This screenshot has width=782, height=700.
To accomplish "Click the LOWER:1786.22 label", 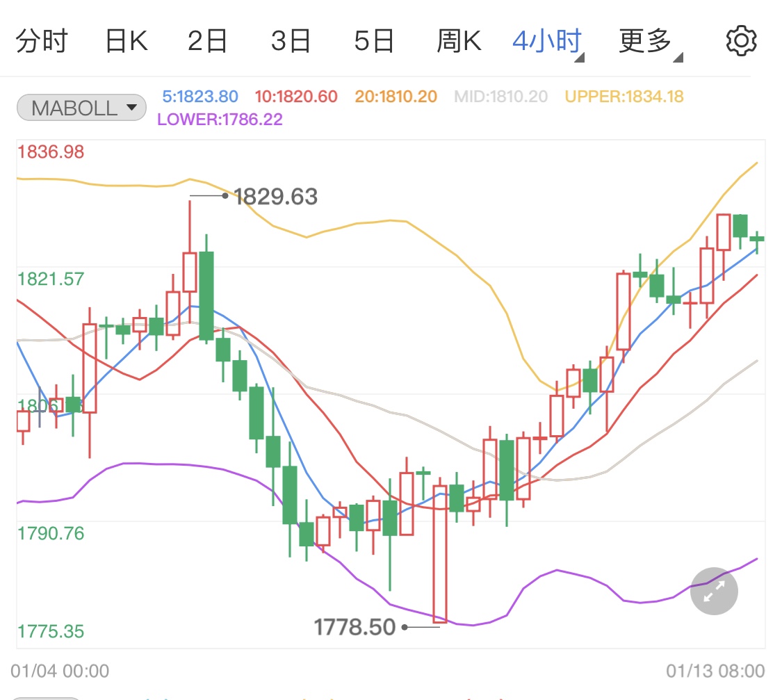I will click(220, 119).
